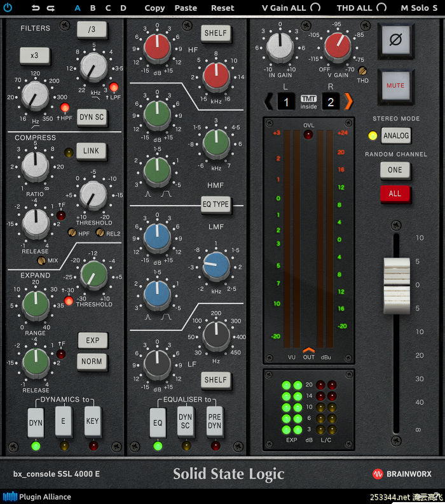Route equaliser to PRE DYN
Screen dimensions: 445x504
(214, 421)
